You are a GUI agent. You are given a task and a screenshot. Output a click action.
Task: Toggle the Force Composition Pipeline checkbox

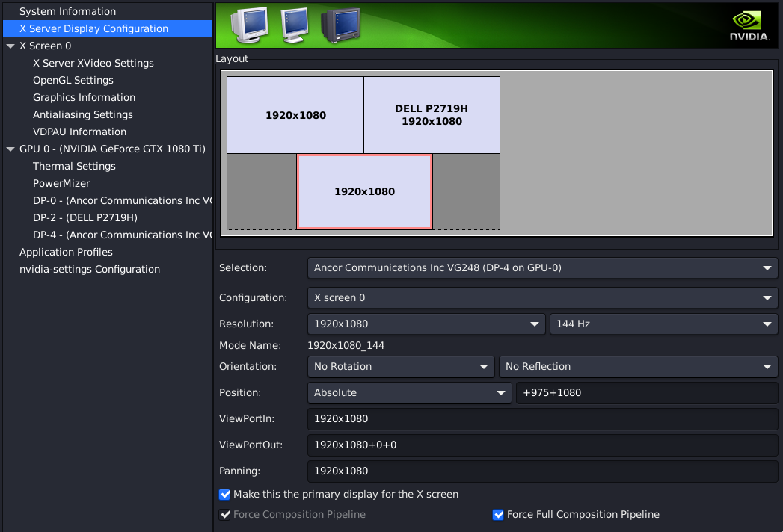point(224,515)
